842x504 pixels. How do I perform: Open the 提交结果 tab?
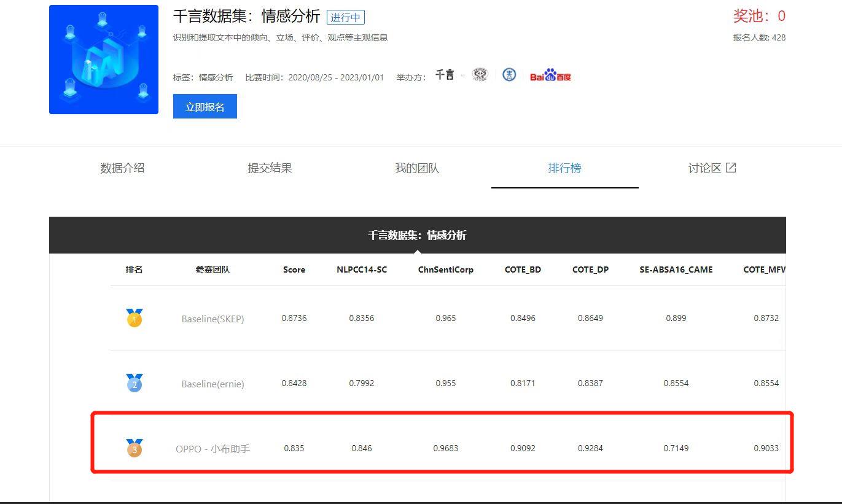click(270, 168)
